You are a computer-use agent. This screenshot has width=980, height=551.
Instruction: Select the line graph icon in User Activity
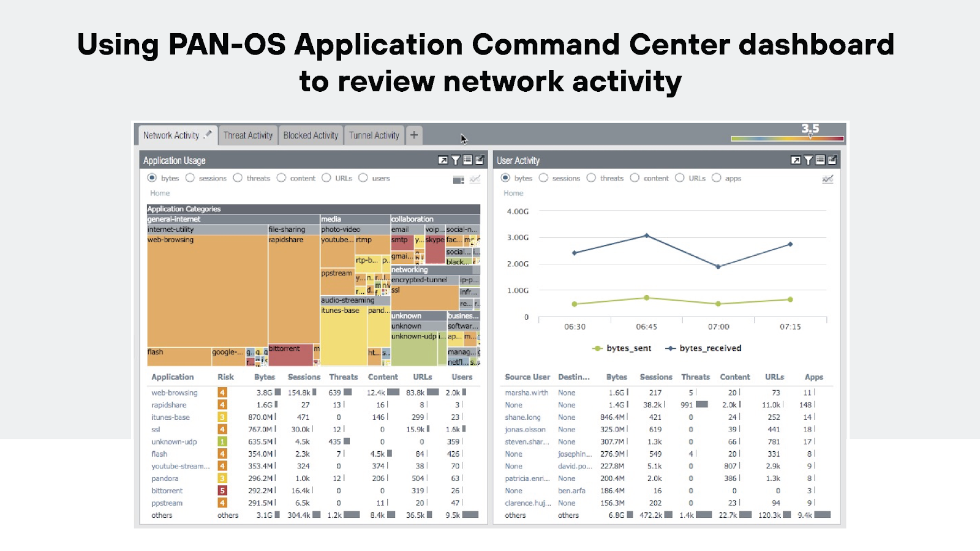coord(827,179)
